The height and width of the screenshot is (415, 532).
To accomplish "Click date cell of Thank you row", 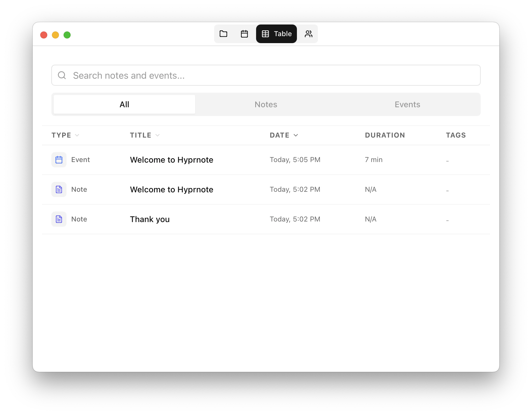I will coord(295,219).
